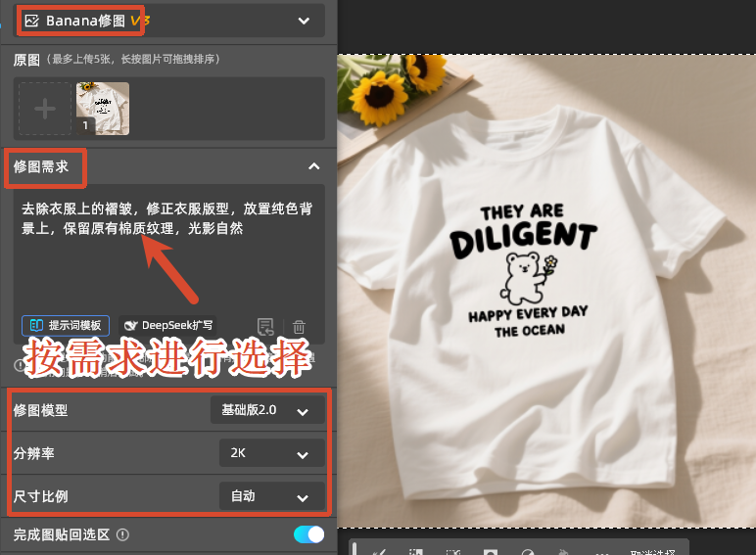This screenshot has width=756, height=555.
Task: Open the 分辨率 2K dropdown
Action: tap(271, 453)
